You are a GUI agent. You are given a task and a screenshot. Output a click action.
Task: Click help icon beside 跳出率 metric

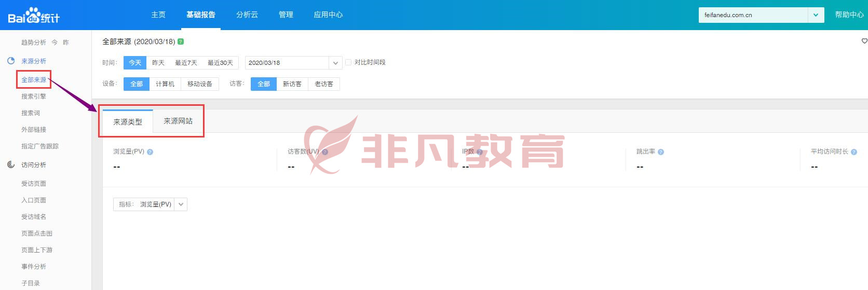click(661, 152)
